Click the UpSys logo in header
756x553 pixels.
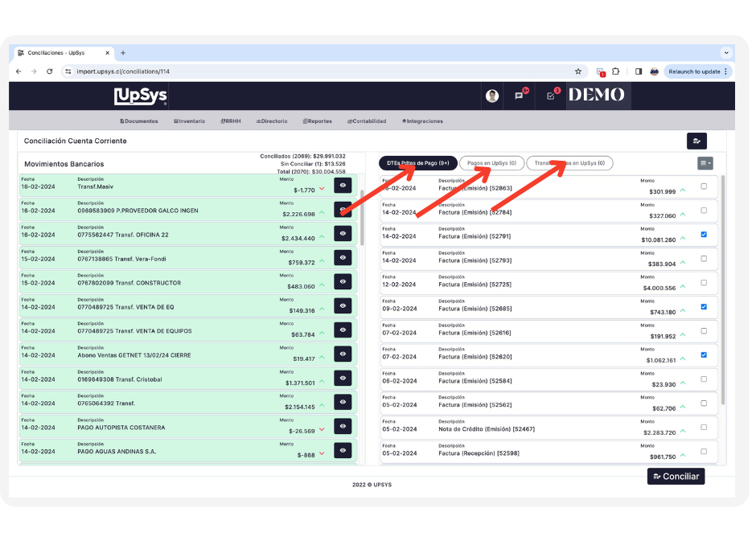141,96
